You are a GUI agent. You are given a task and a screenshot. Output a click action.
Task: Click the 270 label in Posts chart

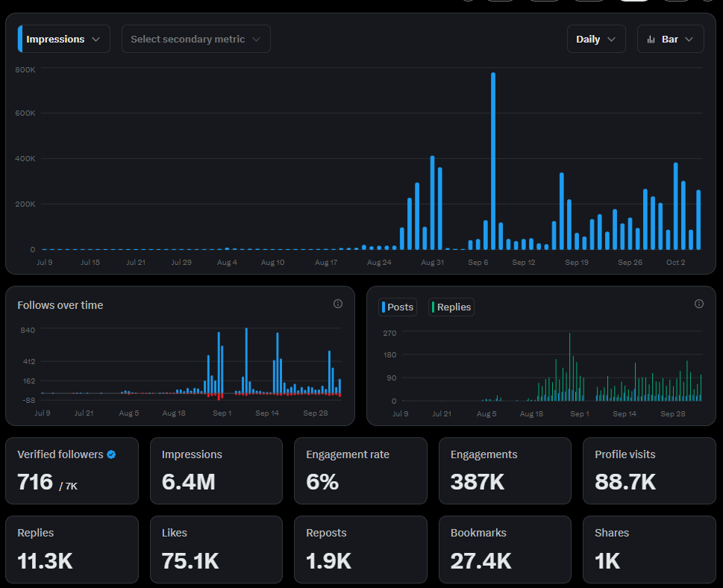[389, 333]
